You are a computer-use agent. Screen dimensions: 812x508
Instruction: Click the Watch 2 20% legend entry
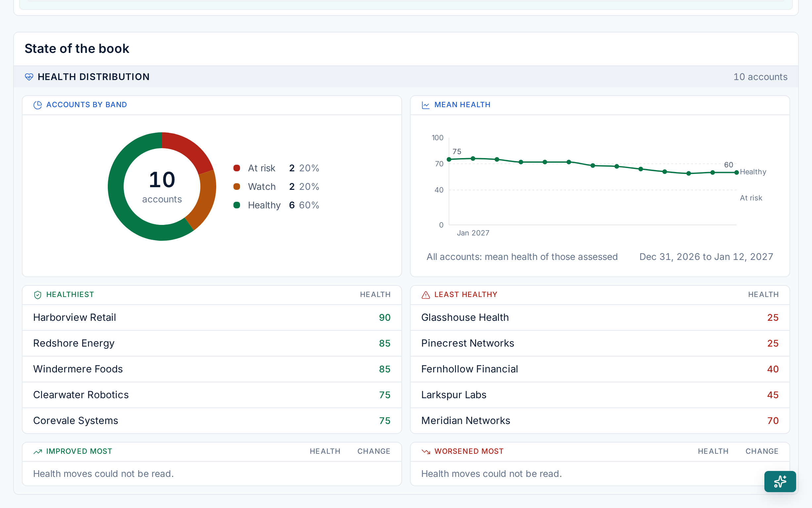pos(276,187)
